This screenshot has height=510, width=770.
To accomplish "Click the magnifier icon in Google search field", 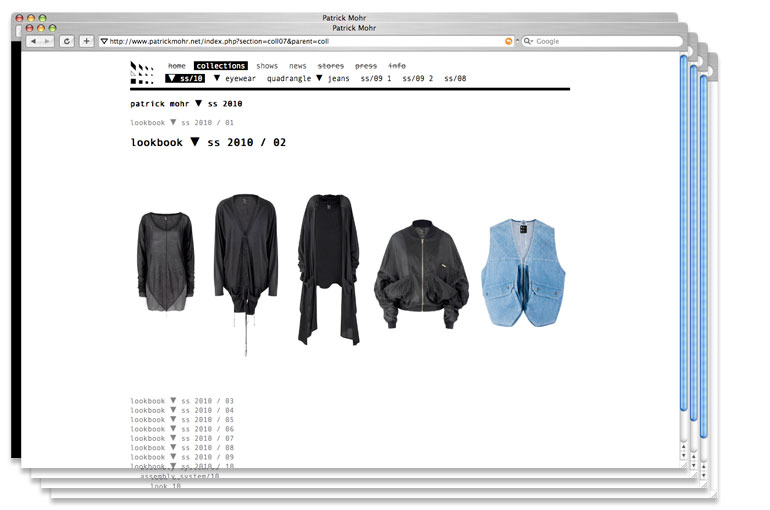I will [x=527, y=41].
